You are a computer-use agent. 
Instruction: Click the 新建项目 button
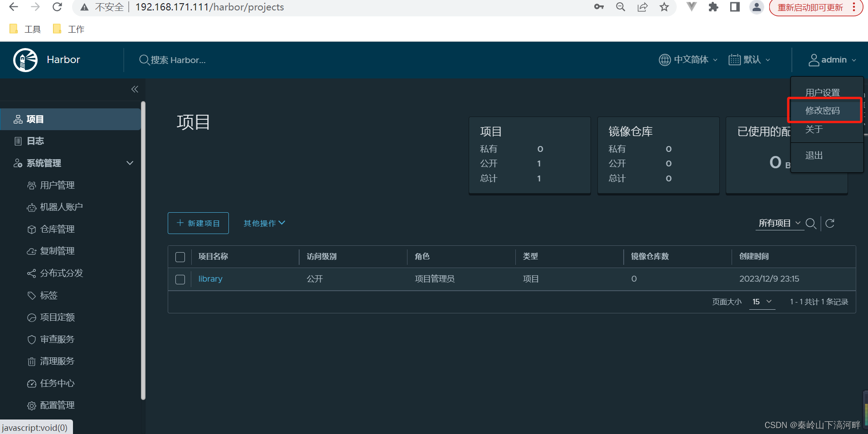coord(198,223)
